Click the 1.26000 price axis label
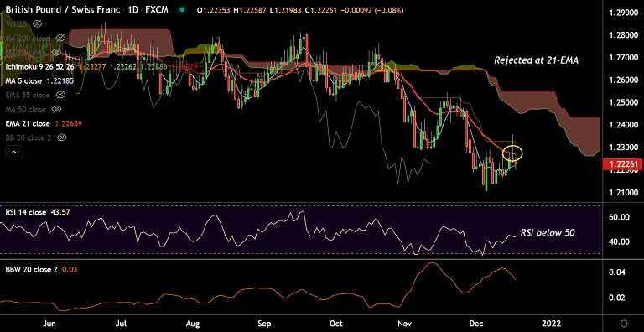Screen dimensions: 644x332 [x=624, y=80]
